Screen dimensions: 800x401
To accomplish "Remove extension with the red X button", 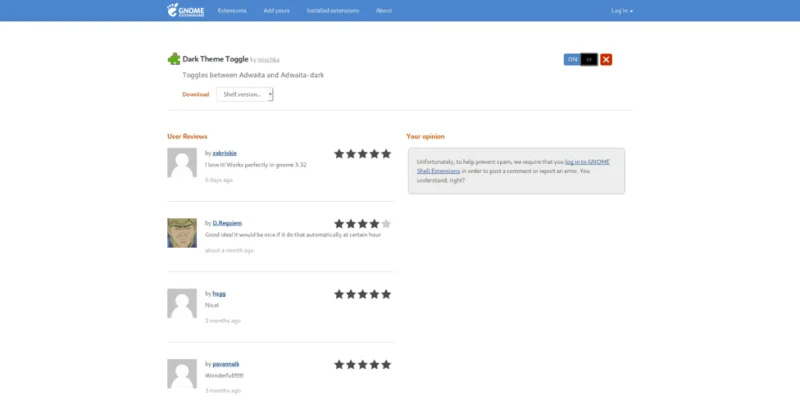I will [x=606, y=60].
